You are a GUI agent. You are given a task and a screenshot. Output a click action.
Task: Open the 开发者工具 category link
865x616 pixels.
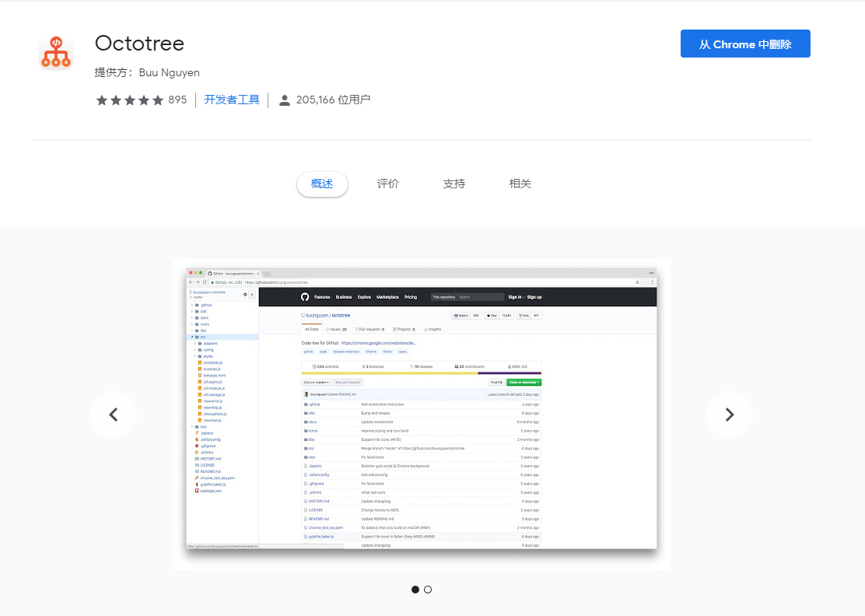232,100
